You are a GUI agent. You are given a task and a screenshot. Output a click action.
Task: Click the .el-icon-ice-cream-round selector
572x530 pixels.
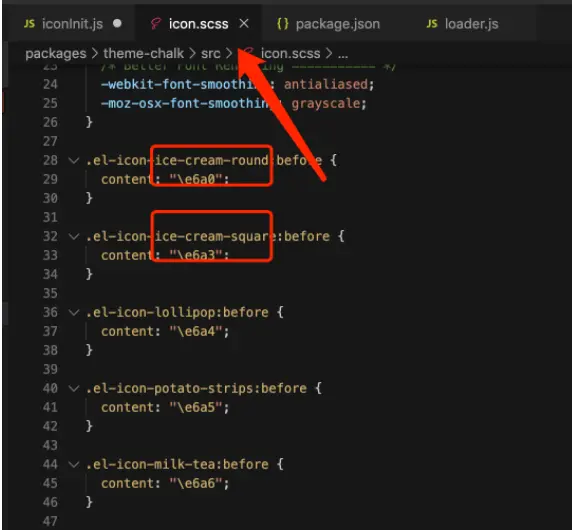click(204, 160)
